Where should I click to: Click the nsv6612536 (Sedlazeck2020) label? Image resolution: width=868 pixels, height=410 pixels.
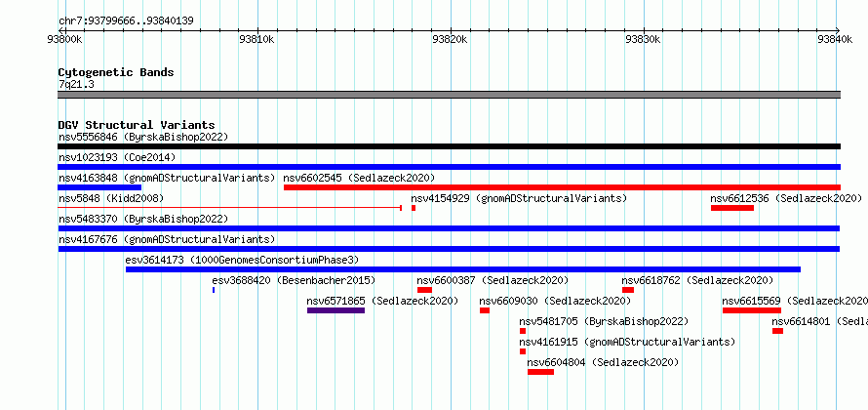tap(786, 198)
